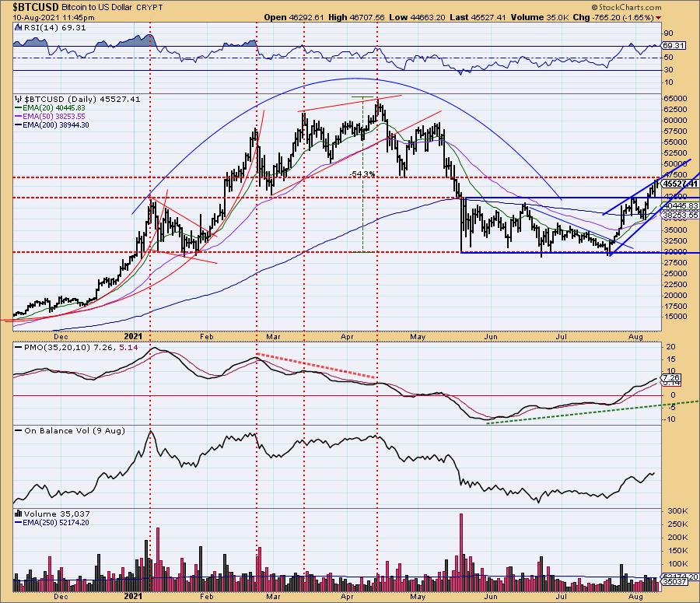
Task: Click the 300K volume axis label
Action: (677, 510)
